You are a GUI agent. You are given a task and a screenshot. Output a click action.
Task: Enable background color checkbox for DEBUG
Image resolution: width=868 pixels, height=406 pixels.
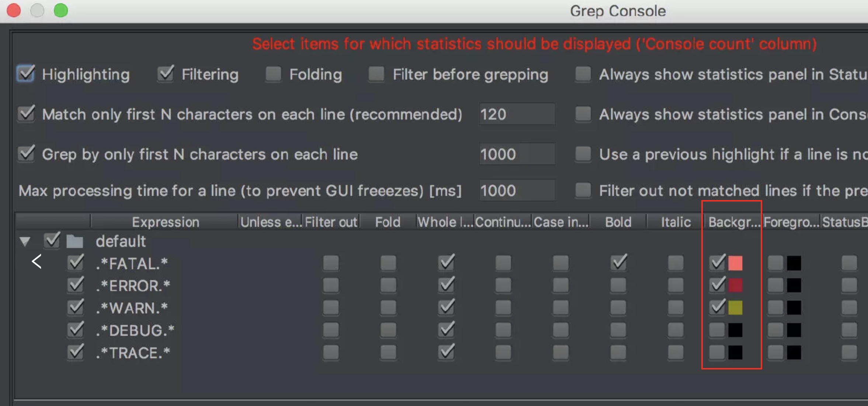point(717,330)
